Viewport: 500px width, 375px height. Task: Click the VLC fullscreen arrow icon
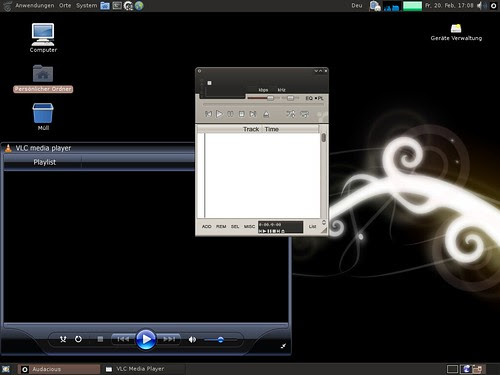coord(283,346)
